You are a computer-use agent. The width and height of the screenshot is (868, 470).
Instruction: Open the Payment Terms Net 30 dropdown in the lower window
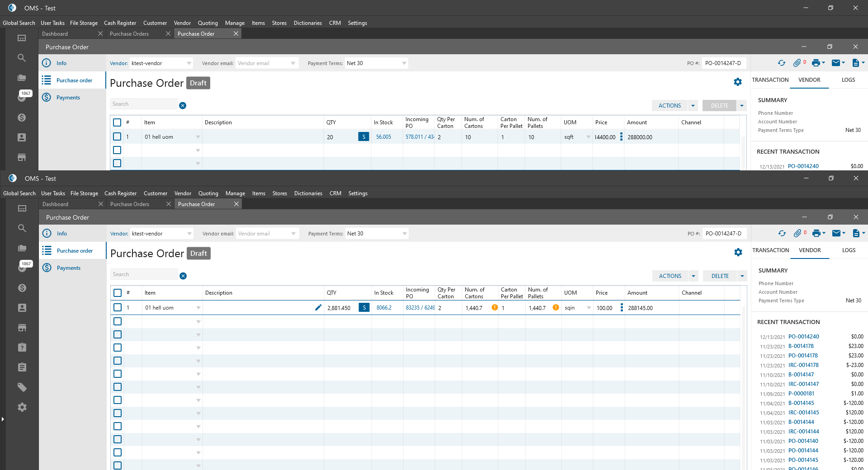pos(404,234)
